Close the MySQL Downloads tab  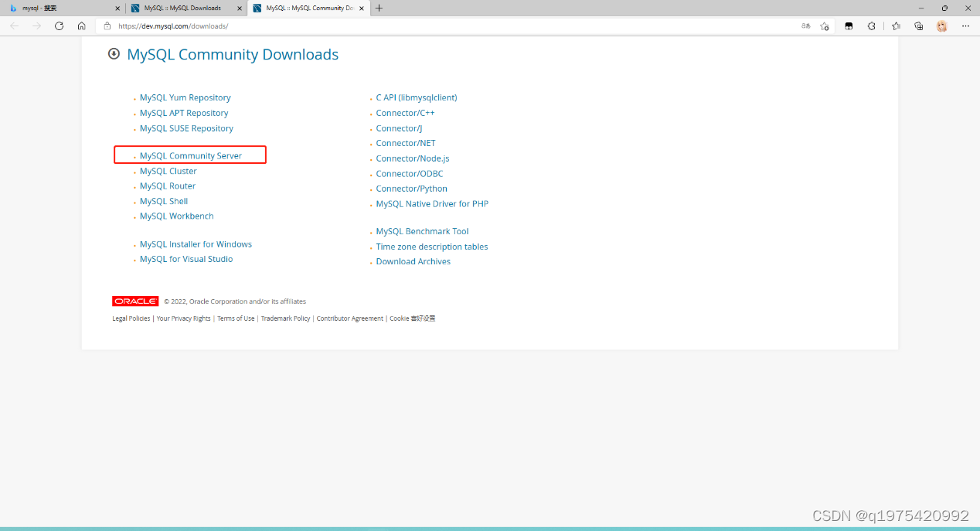239,8
